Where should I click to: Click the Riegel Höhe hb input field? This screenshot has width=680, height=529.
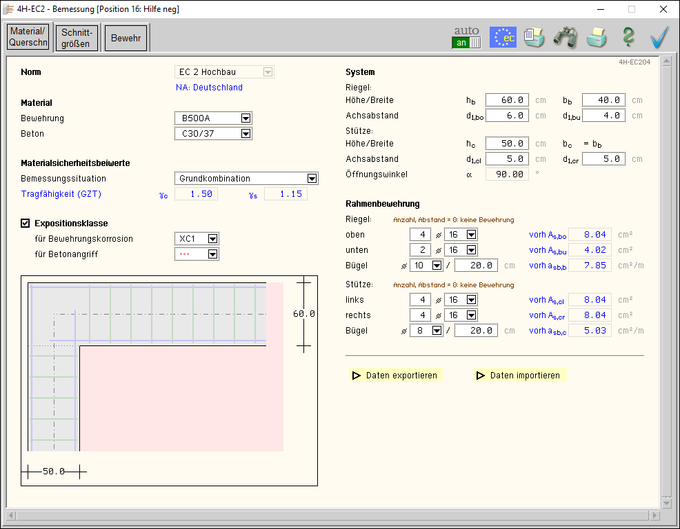tap(507, 100)
